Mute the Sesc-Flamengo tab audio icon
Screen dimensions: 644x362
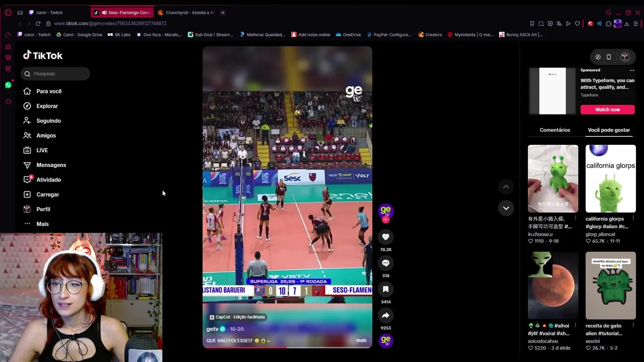pos(104,13)
